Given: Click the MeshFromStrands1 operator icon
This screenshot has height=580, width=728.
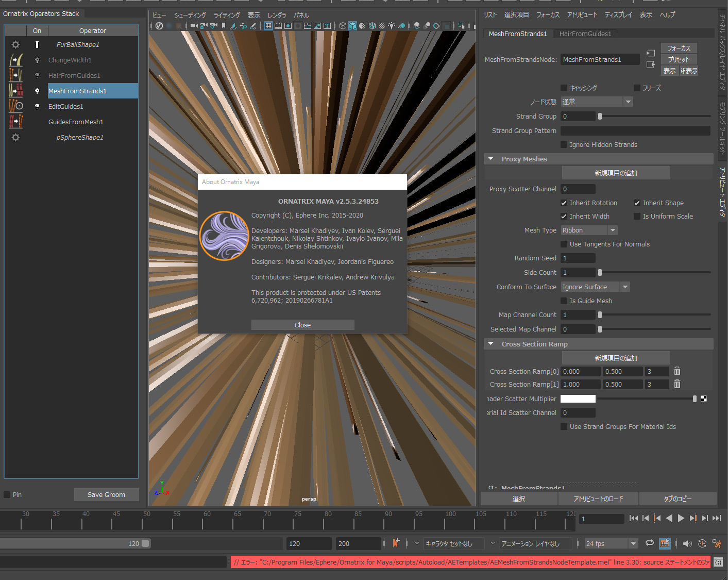Looking at the screenshot, I should pos(16,91).
